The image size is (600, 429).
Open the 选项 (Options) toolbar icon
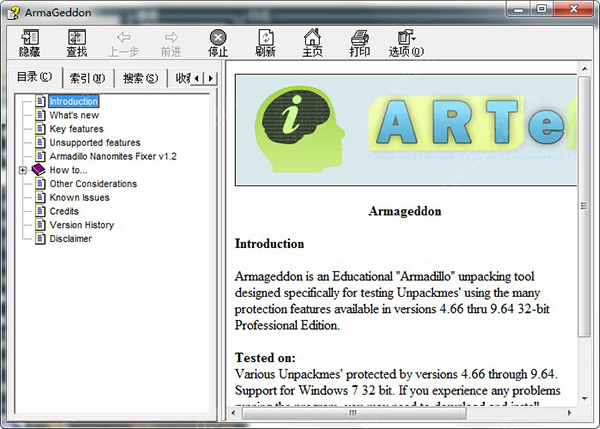406,42
